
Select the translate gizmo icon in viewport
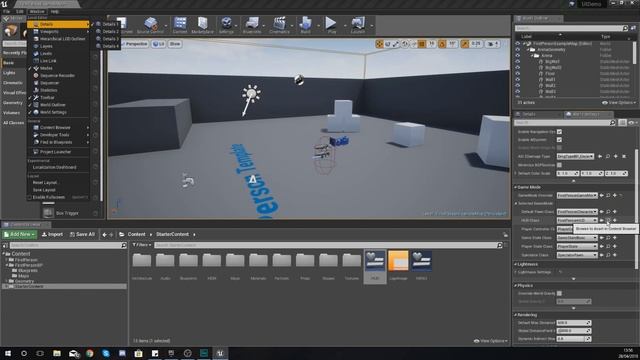[x=379, y=44]
